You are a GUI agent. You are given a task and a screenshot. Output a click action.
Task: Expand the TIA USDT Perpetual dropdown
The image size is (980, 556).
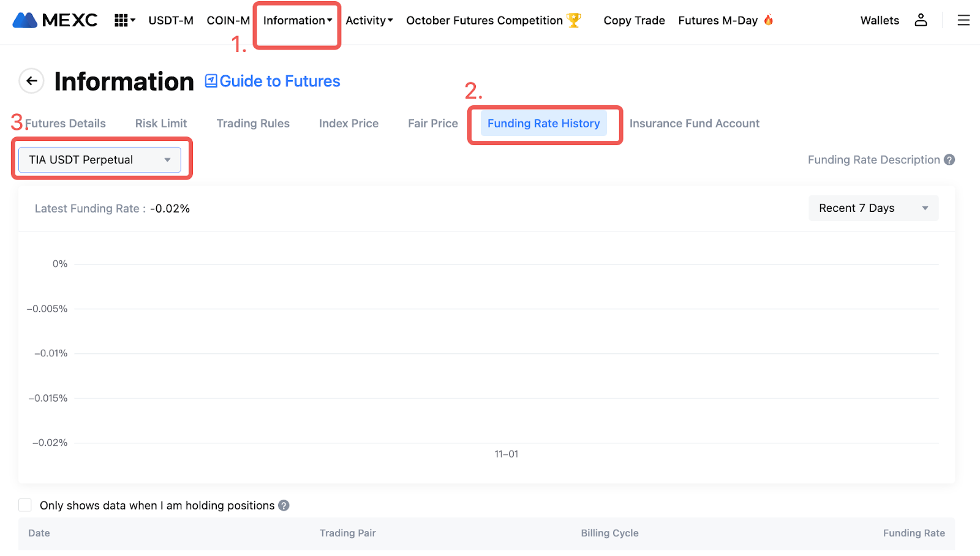pyautogui.click(x=100, y=160)
